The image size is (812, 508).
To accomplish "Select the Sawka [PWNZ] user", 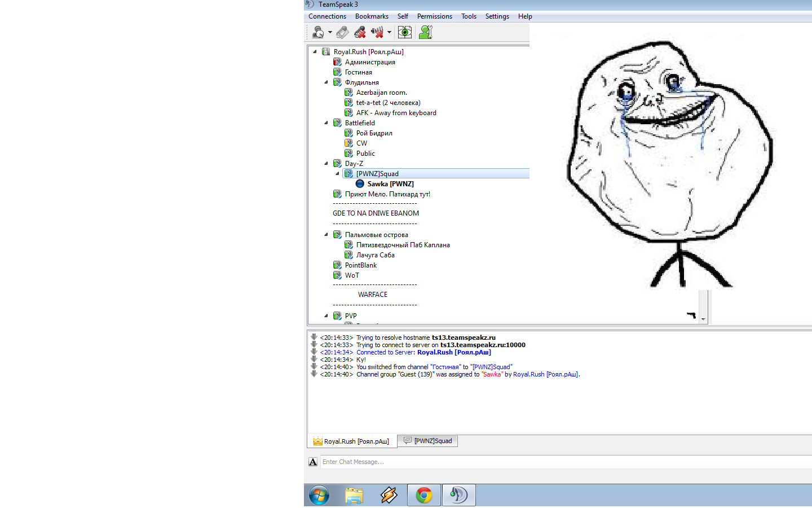I will pyautogui.click(x=391, y=184).
